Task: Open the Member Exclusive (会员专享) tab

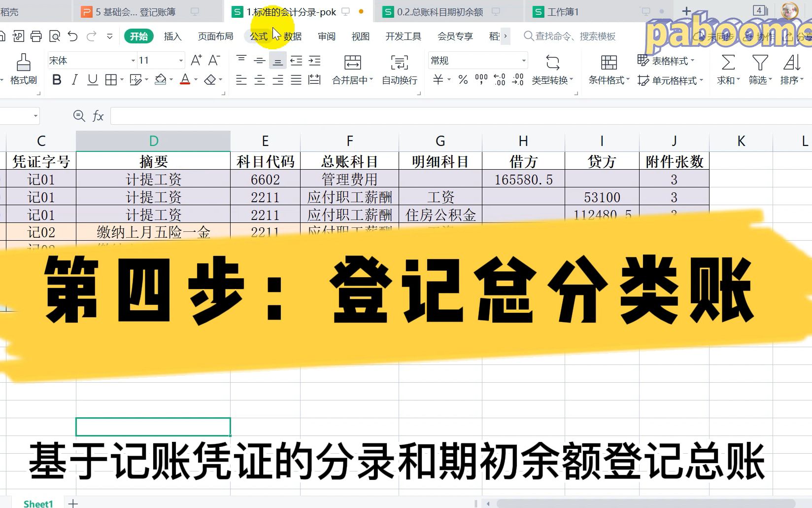Action: [x=455, y=36]
